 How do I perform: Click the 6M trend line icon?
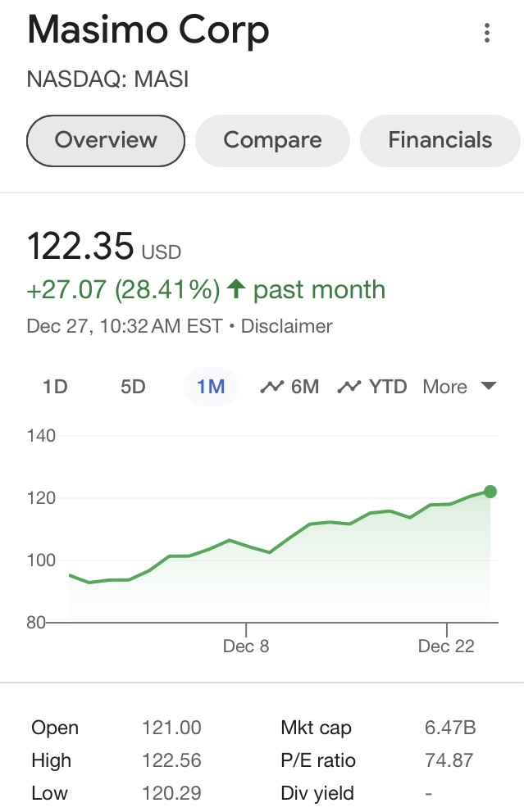(x=271, y=387)
